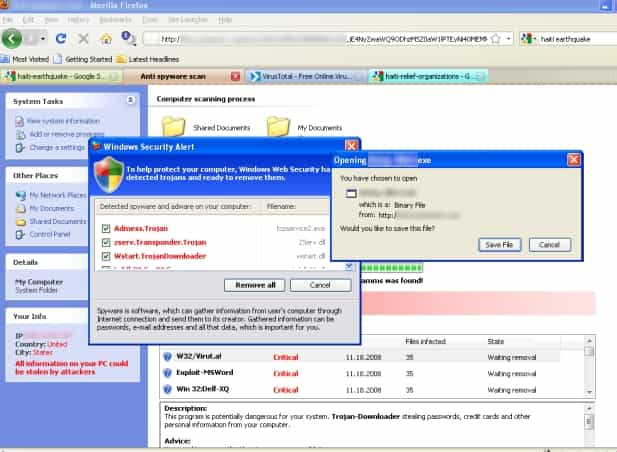Open My Network Places in sidebar

(x=58, y=195)
